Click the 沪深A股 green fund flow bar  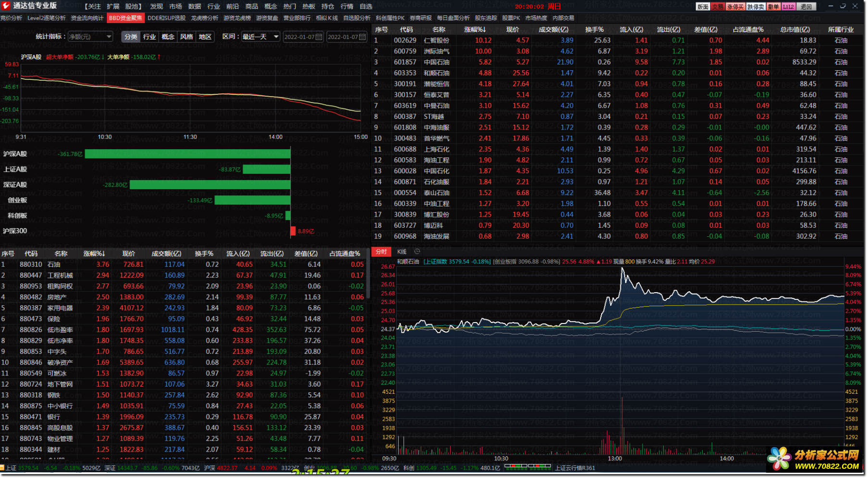point(188,154)
